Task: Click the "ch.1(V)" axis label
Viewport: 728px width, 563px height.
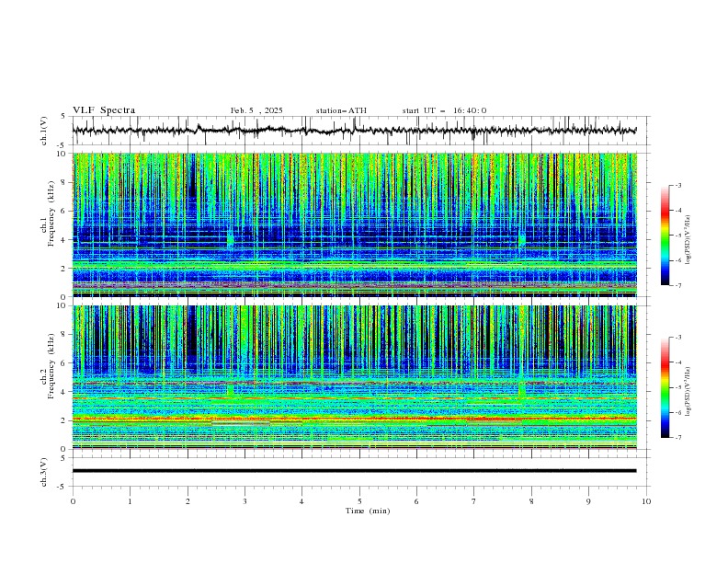Action: [x=44, y=131]
